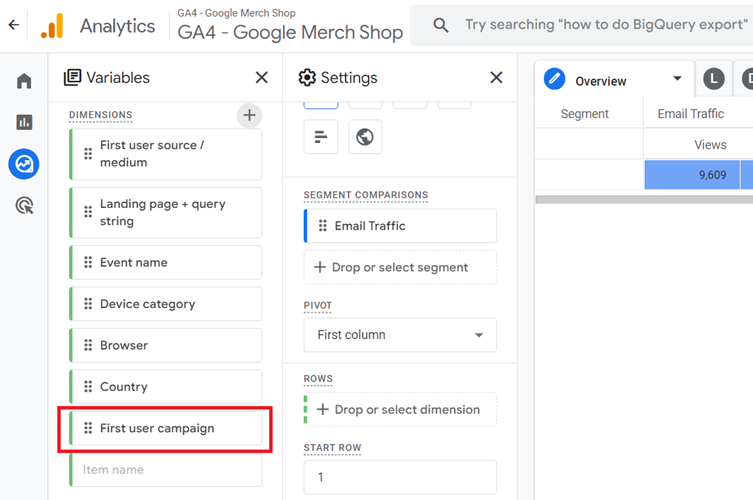Image resolution: width=753 pixels, height=500 pixels.
Task: Select geo map visualization icon
Action: tap(365, 137)
